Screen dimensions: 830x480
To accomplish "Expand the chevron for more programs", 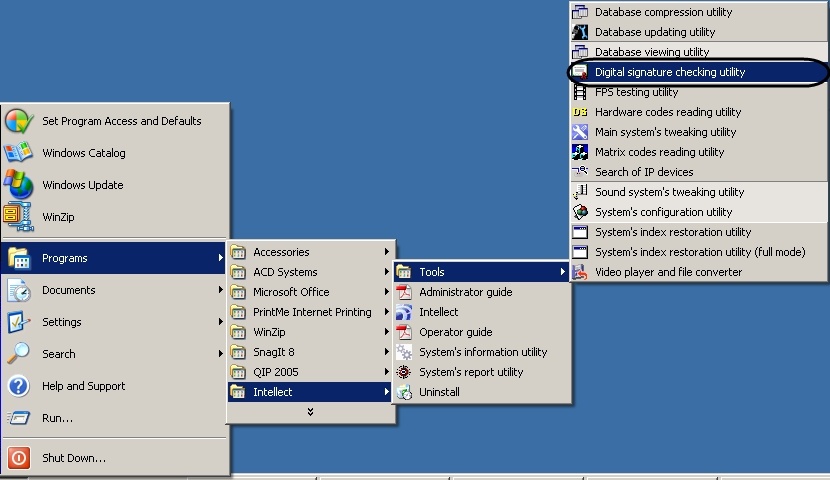I will click(311, 412).
